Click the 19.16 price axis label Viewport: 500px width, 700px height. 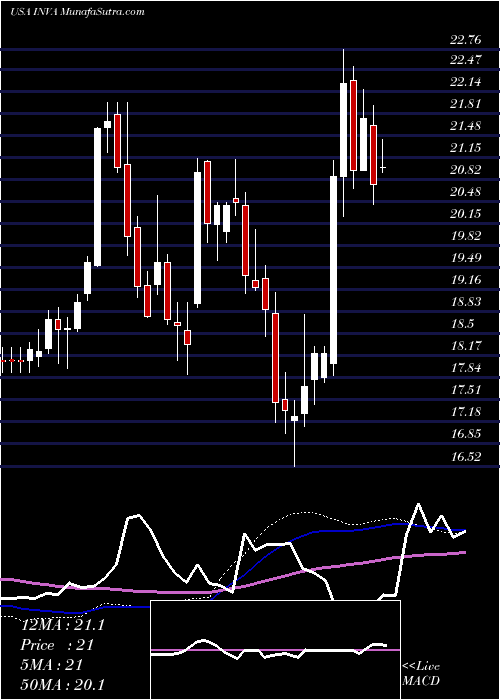[x=466, y=280]
